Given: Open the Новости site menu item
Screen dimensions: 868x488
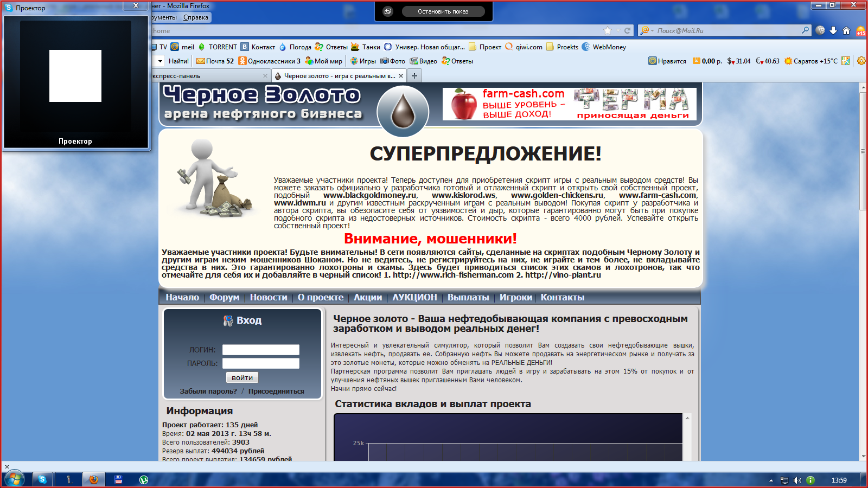Looking at the screenshot, I should pos(269,297).
